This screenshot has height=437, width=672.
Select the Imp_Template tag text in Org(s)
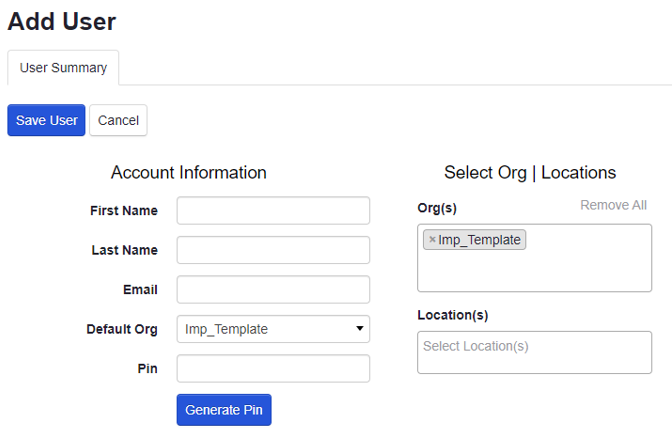point(479,240)
